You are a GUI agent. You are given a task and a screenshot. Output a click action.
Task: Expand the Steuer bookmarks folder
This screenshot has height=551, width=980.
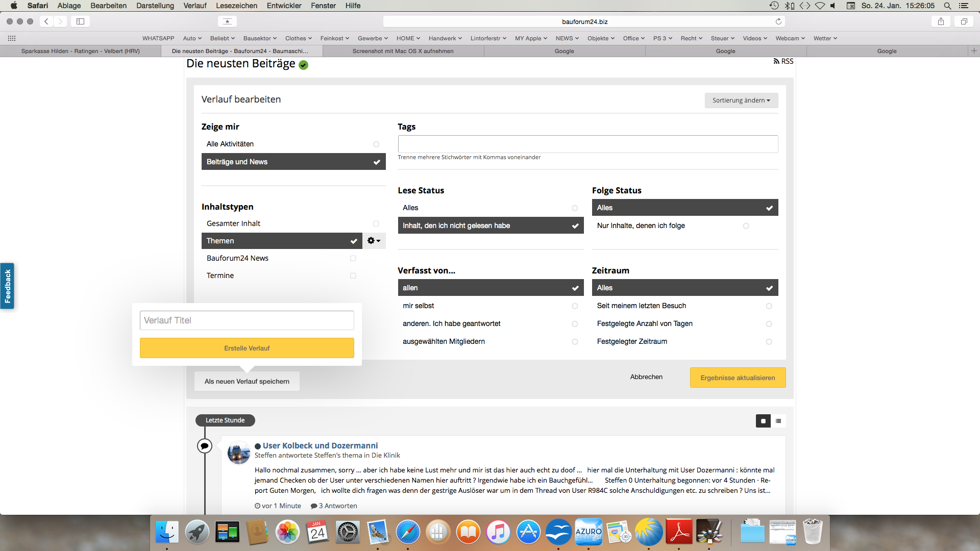point(722,38)
